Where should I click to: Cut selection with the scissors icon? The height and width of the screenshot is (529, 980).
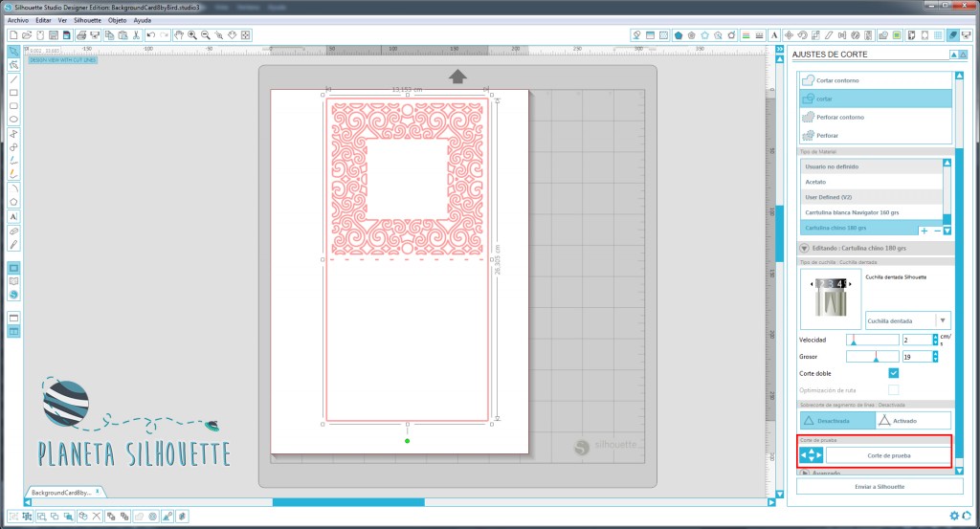point(136,35)
